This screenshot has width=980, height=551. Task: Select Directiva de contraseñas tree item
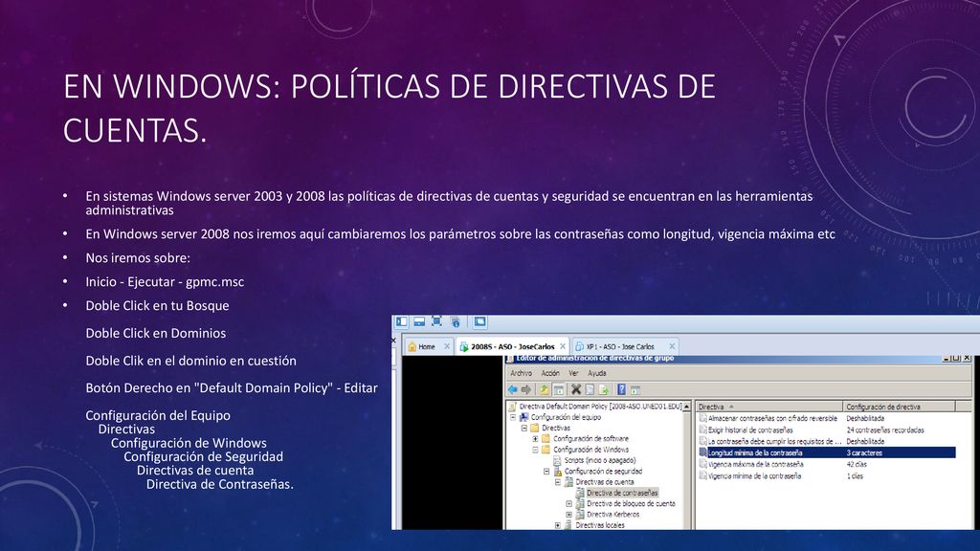(x=622, y=493)
